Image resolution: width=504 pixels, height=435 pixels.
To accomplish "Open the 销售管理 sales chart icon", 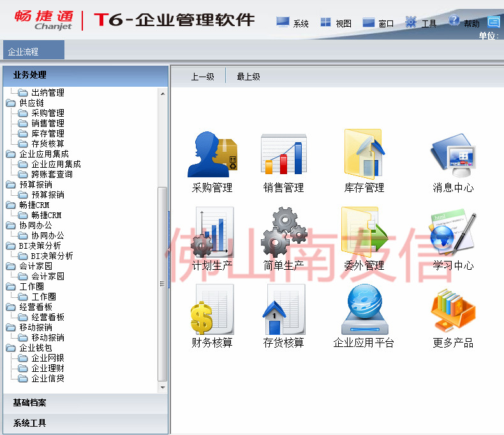I will pos(283,154).
